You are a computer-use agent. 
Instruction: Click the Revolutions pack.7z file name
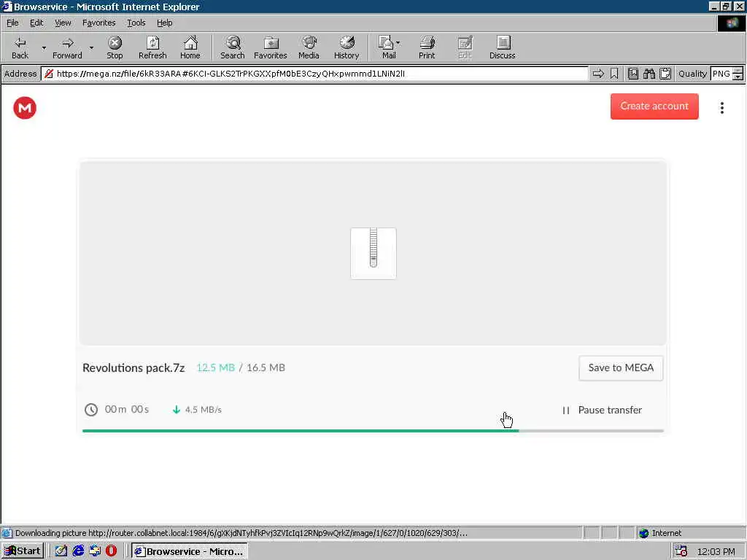[x=133, y=367]
